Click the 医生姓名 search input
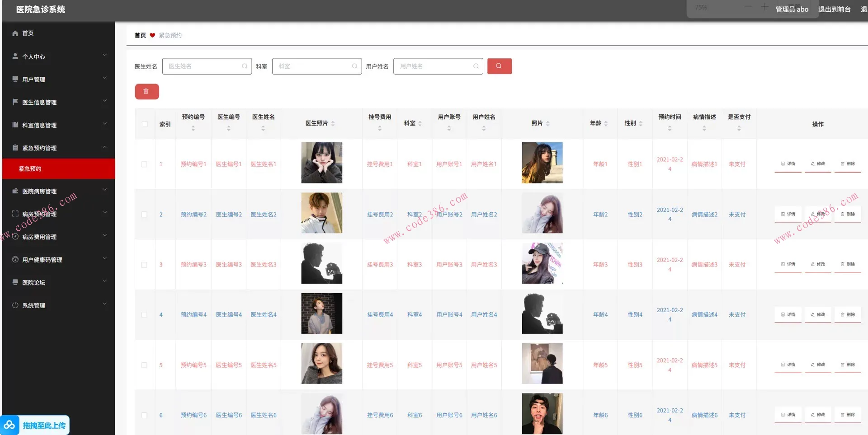 tap(207, 66)
